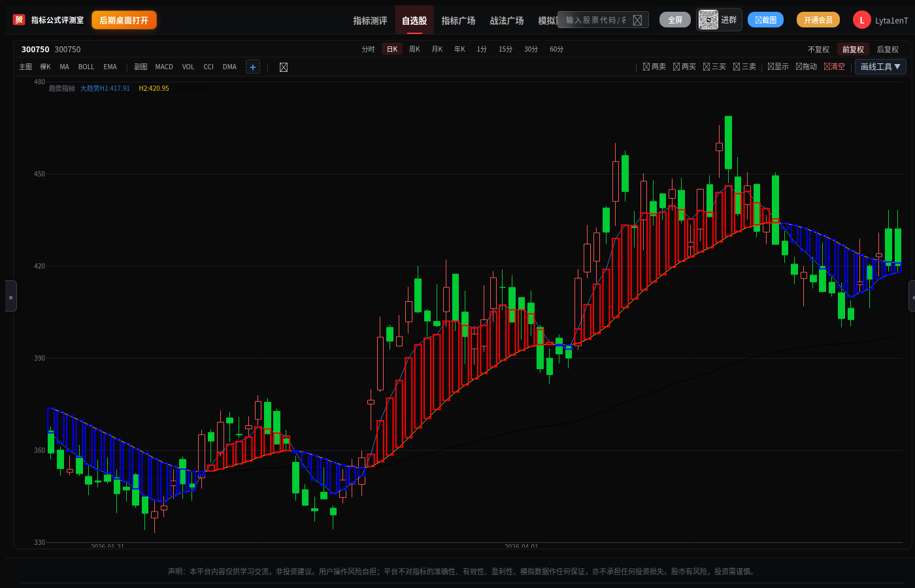Viewport: 915px width, 588px height.
Task: Switch to the 周K weekly period
Action: pyautogui.click(x=414, y=50)
